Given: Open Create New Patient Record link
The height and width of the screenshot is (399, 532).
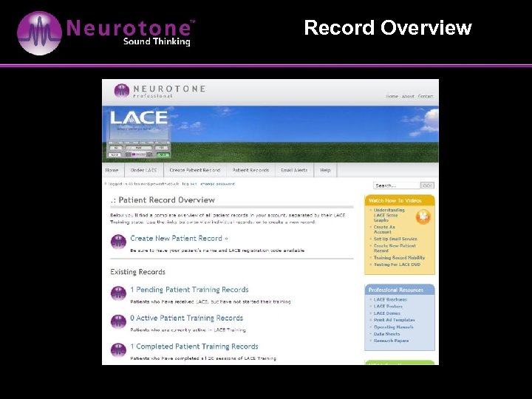Looking at the screenshot, I should 179,238.
